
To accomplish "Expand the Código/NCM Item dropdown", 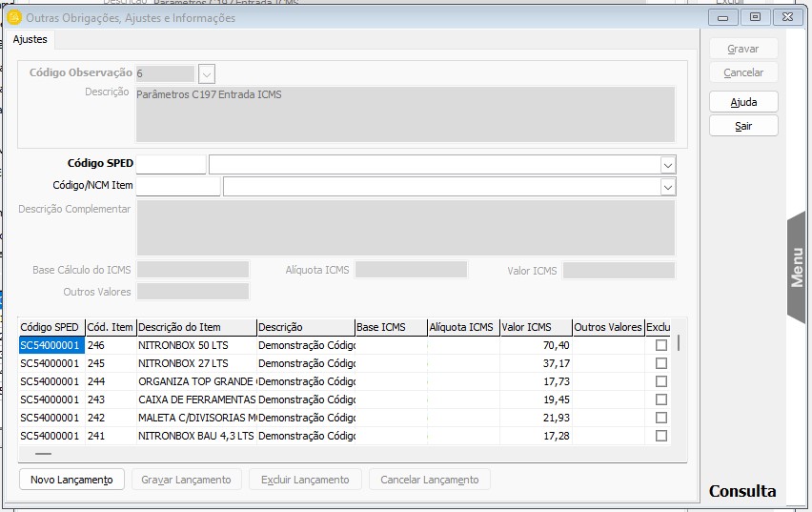I will tap(667, 187).
